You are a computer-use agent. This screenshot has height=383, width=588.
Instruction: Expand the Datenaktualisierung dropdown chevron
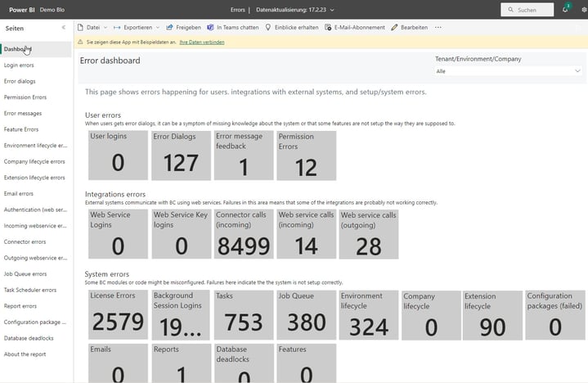coord(332,10)
